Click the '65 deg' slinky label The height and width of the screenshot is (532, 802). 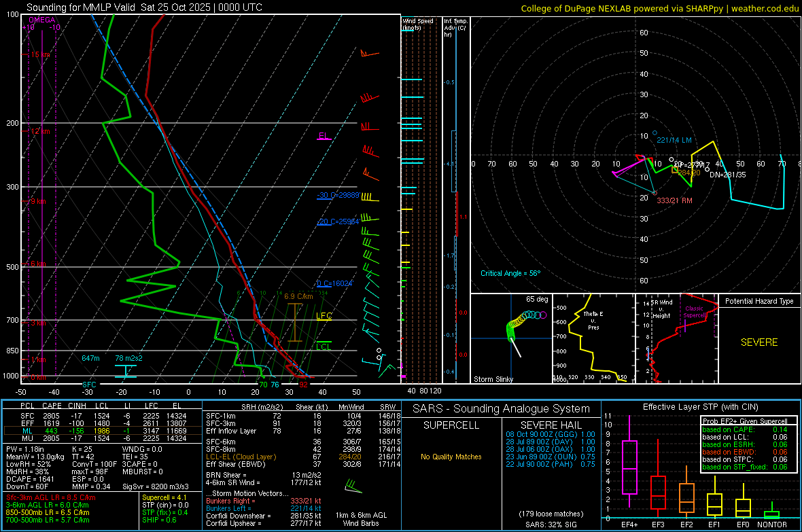pos(537,299)
